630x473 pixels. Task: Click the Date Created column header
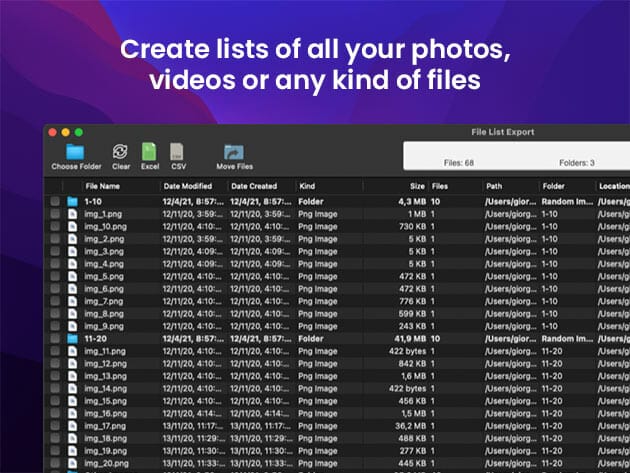click(253, 186)
